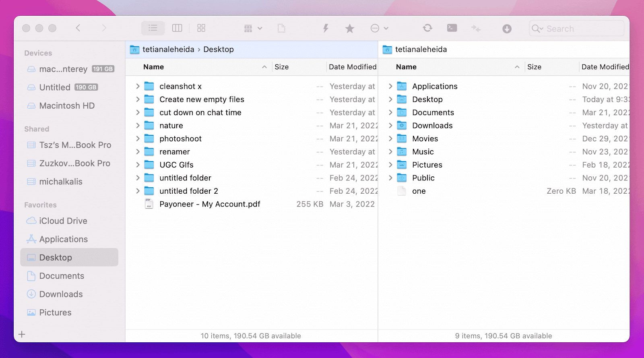
Task: Select Movies folder icon in right pane
Action: 402,139
